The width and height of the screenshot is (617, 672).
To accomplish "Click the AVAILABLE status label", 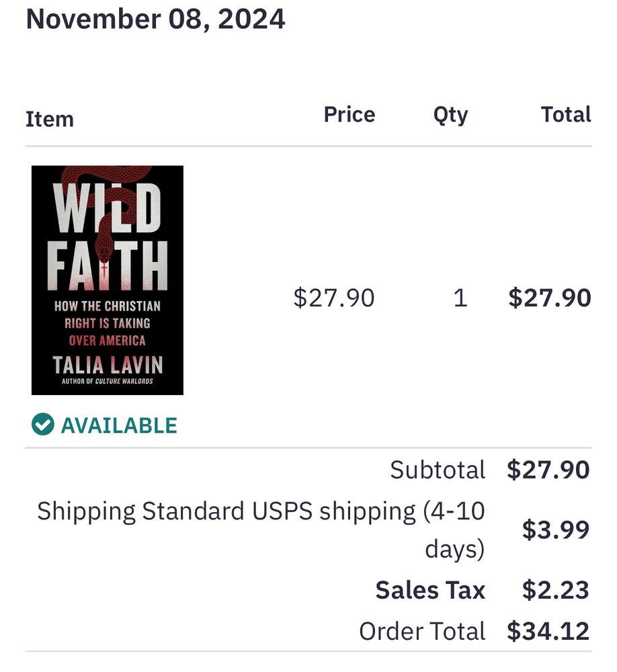I will click(119, 425).
